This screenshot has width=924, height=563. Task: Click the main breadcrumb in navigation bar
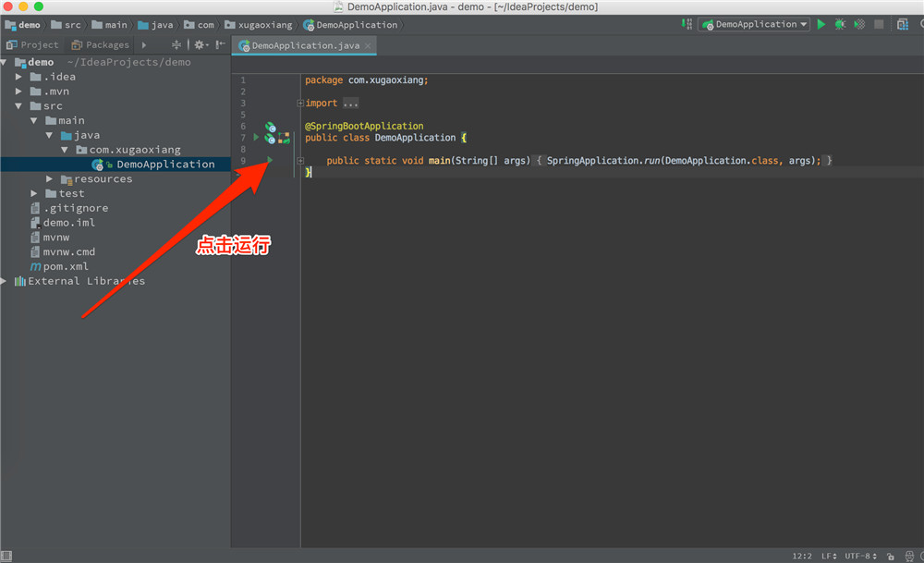pos(110,25)
